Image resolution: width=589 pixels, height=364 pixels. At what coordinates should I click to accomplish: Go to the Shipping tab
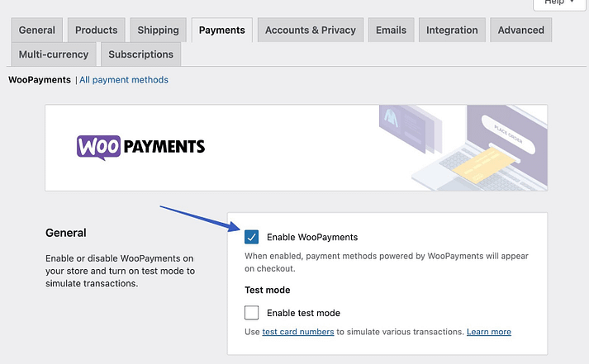pos(158,31)
